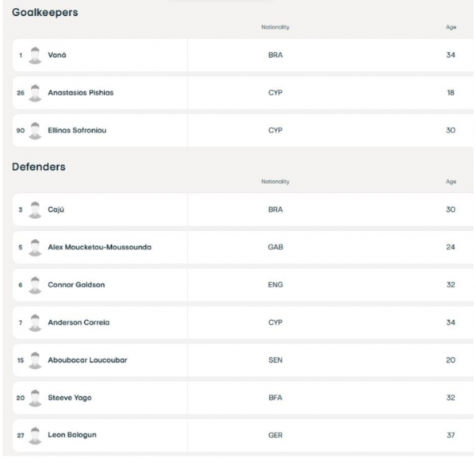
Task: Click Cajú's player avatar icon
Action: pos(35,210)
